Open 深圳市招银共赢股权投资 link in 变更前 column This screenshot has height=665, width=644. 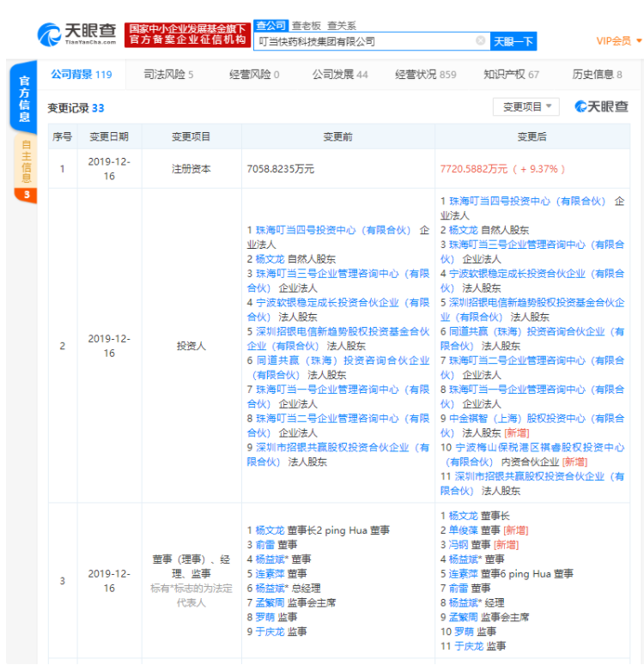pyautogui.click(x=338, y=454)
